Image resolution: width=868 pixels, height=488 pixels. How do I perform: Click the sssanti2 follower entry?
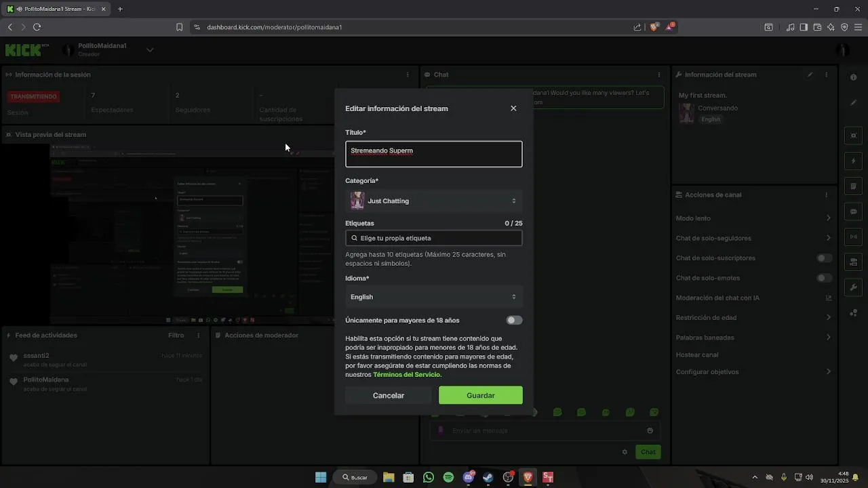point(105,360)
